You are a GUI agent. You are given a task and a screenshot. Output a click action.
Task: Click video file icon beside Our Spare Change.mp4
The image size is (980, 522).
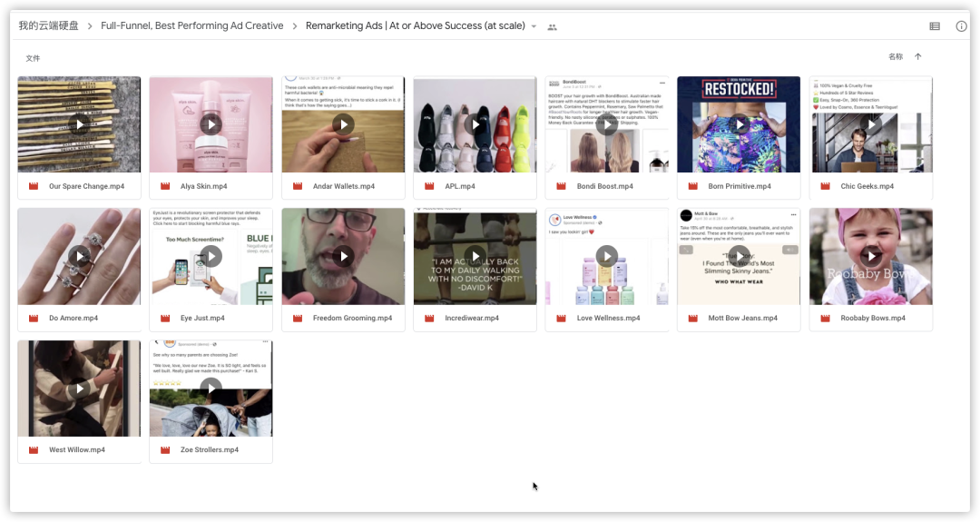[34, 186]
